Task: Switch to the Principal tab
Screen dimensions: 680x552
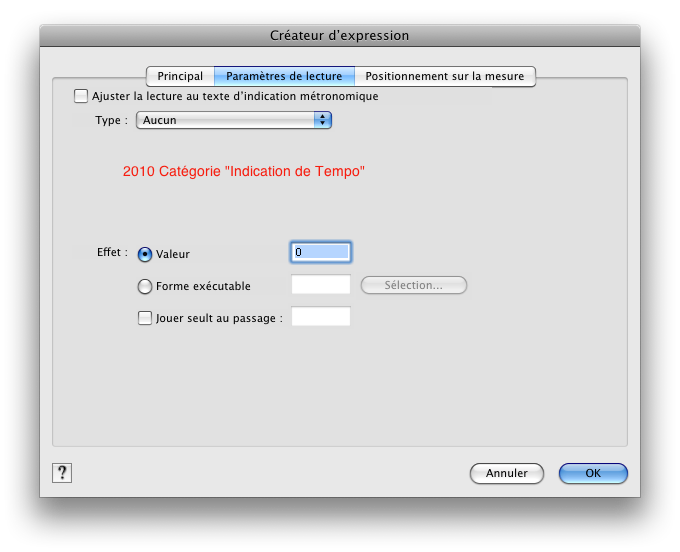Action: (x=180, y=76)
